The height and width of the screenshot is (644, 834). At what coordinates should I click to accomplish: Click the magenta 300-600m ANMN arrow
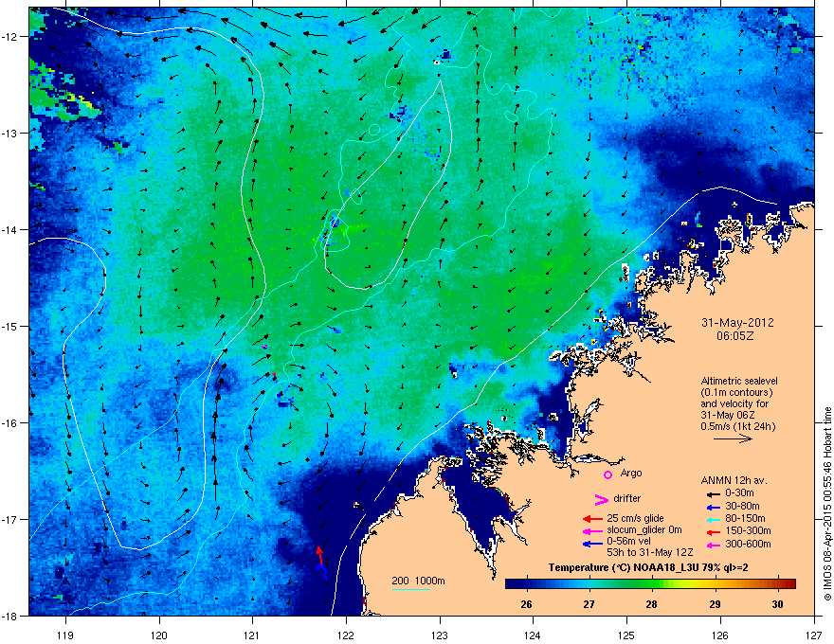tap(714, 546)
